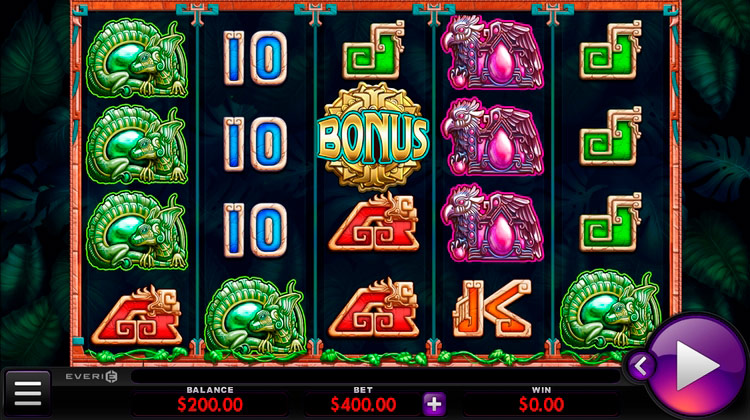Select the green iguana on second reel bottom
Viewport: 750px width, 420px height.
click(x=255, y=317)
